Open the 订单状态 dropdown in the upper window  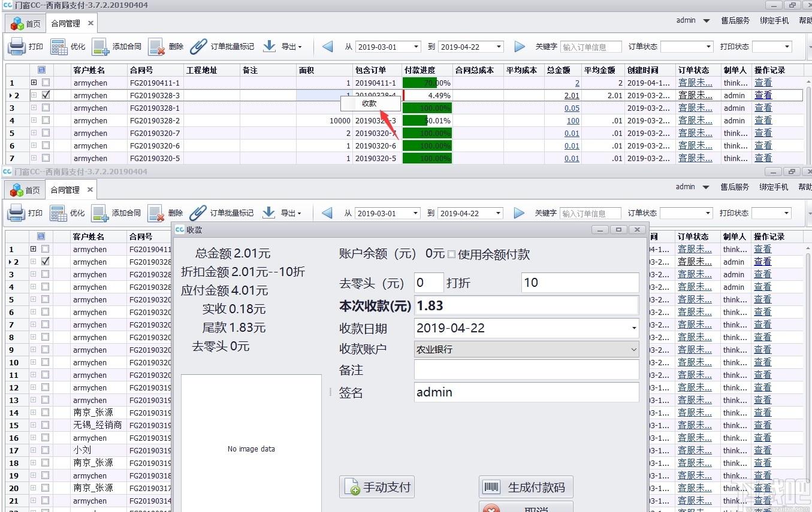pyautogui.click(x=709, y=47)
